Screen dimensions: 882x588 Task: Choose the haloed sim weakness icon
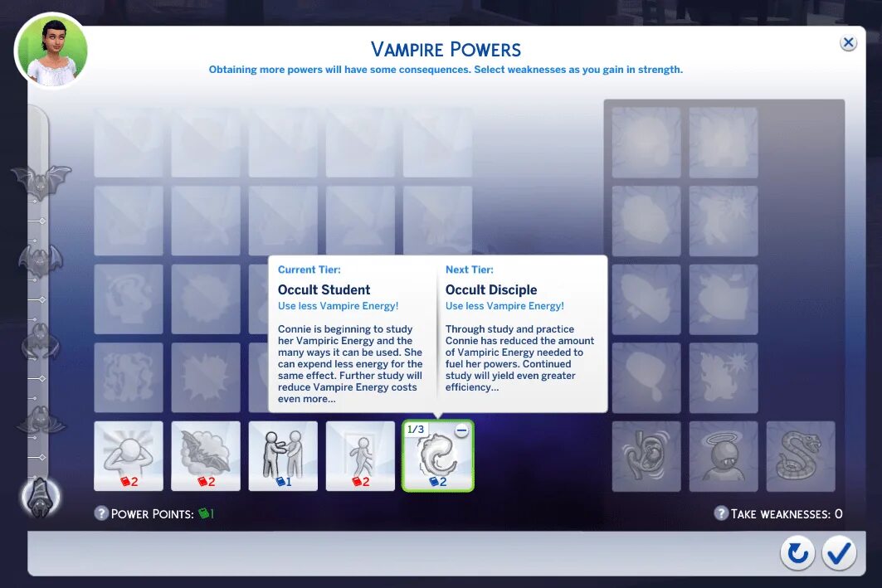pyautogui.click(x=724, y=456)
